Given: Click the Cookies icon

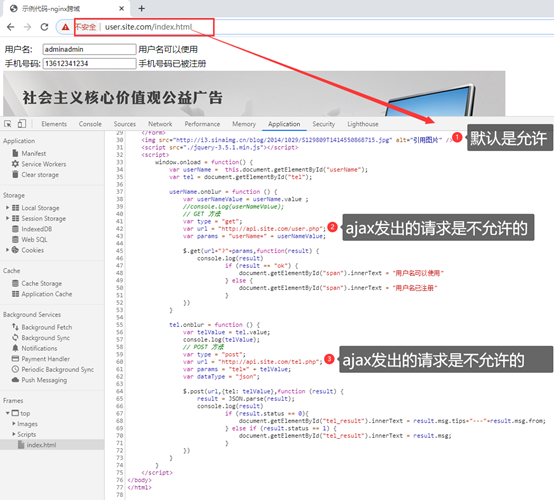Looking at the screenshot, I should pyautogui.click(x=15, y=250).
